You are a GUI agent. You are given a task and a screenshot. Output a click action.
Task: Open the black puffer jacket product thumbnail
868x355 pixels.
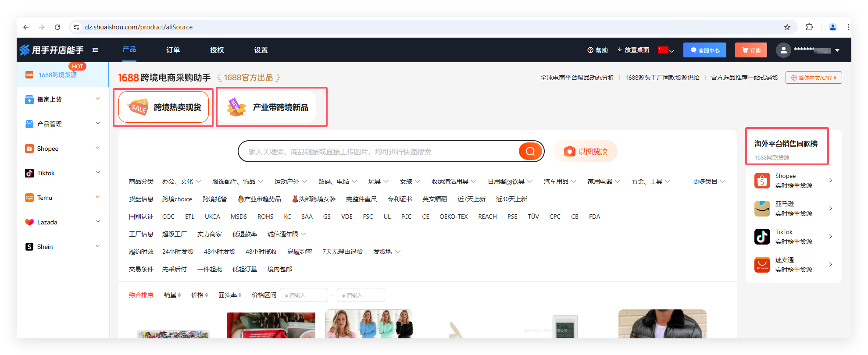662,324
